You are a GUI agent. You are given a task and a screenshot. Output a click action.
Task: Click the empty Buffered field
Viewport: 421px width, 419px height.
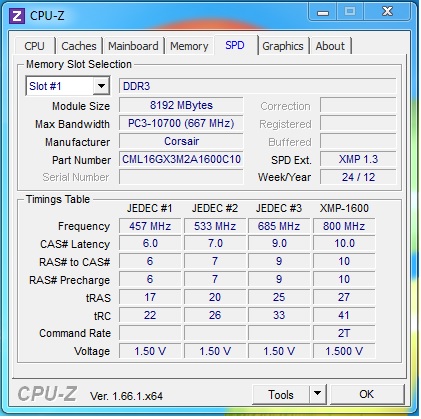(x=358, y=141)
